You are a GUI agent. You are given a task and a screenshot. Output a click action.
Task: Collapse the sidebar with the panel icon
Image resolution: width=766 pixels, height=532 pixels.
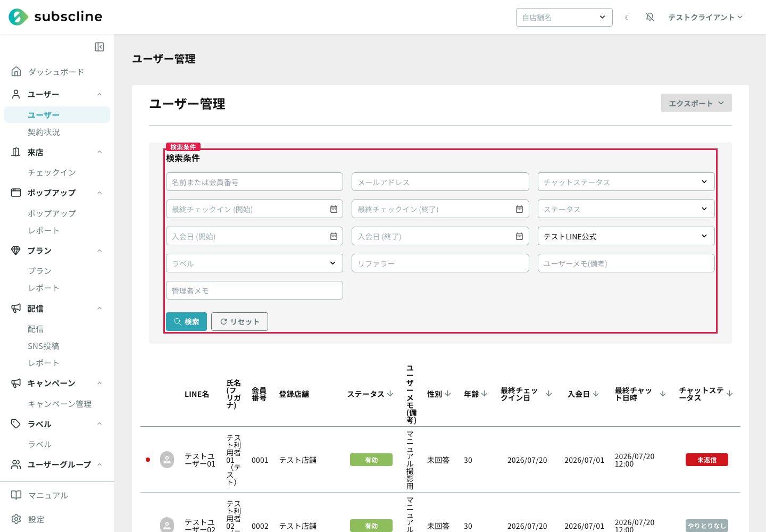(x=99, y=47)
